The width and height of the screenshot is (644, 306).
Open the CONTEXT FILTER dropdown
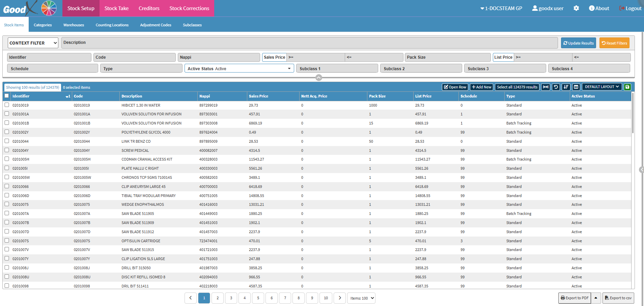pos(33,43)
